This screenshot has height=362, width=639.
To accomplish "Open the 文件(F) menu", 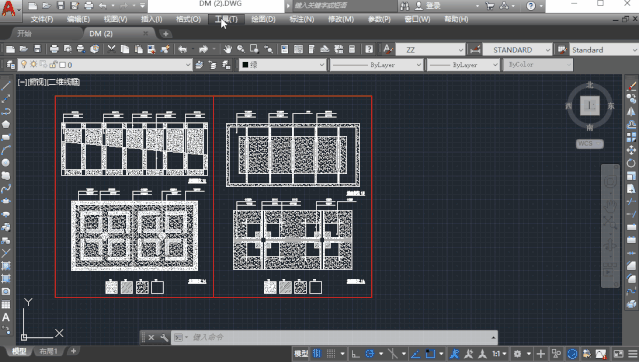I will [x=42, y=19].
